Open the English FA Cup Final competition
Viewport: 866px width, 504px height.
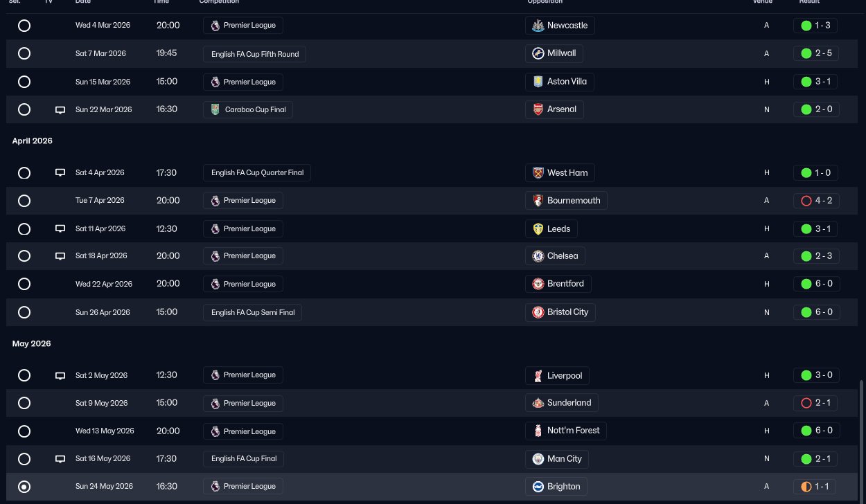pyautogui.click(x=244, y=458)
